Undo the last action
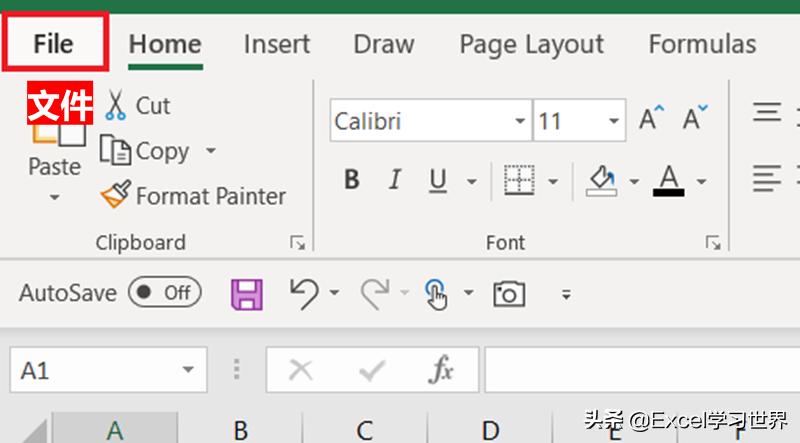This screenshot has height=443, width=800. (303, 293)
